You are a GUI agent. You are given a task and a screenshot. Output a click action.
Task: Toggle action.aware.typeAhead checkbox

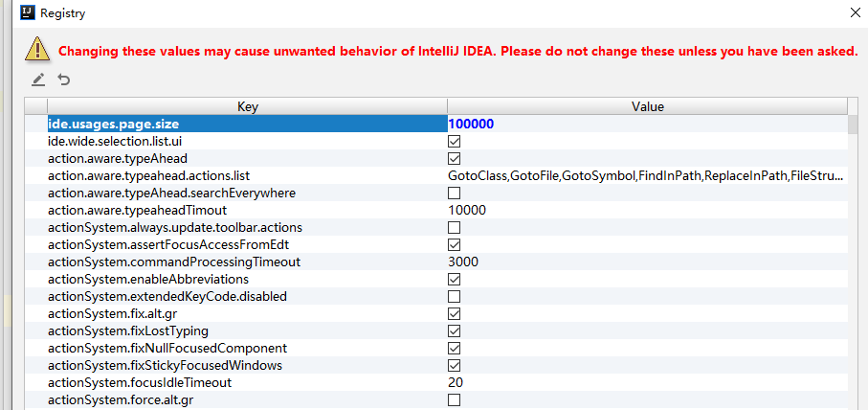[x=454, y=158]
